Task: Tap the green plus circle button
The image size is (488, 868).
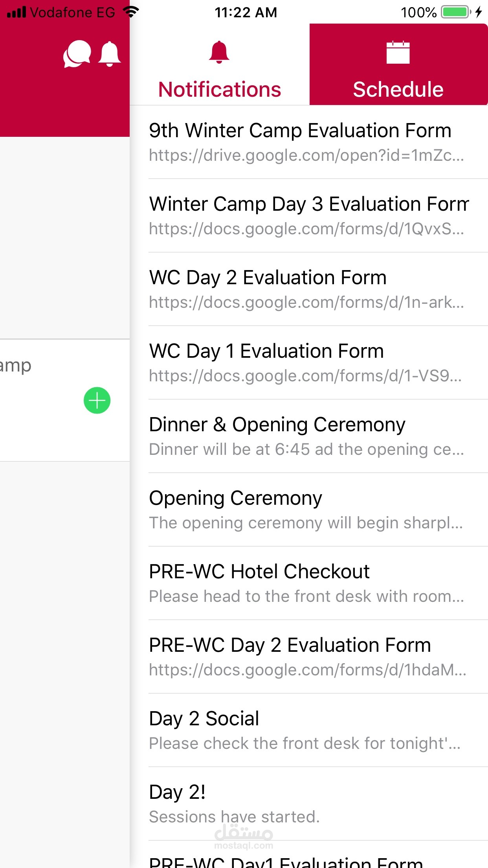Action: click(x=97, y=401)
